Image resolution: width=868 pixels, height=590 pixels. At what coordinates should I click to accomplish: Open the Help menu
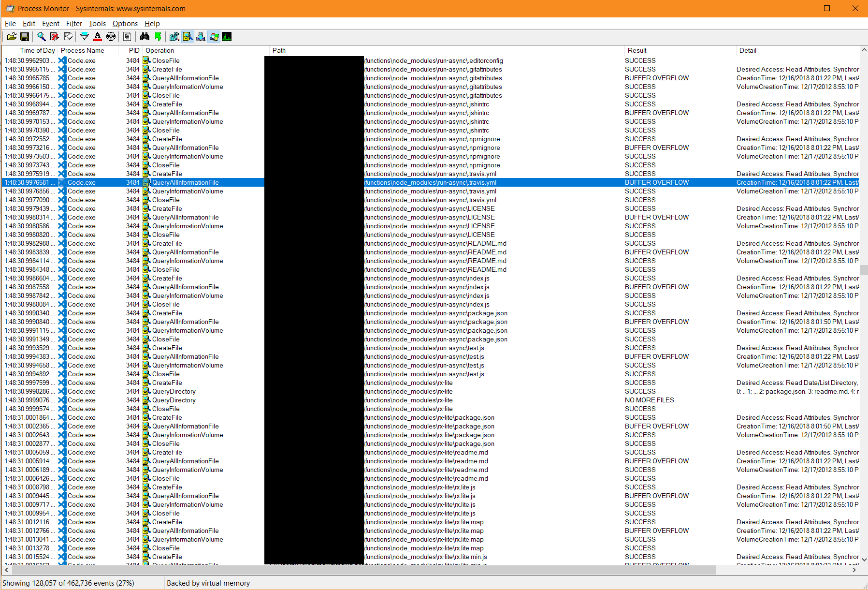(152, 24)
